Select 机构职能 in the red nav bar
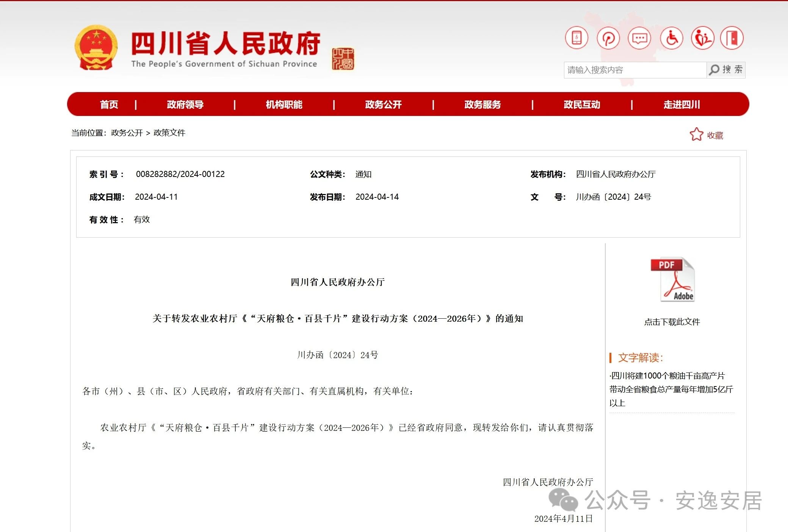Screen dimensions: 788x532 click(284, 105)
